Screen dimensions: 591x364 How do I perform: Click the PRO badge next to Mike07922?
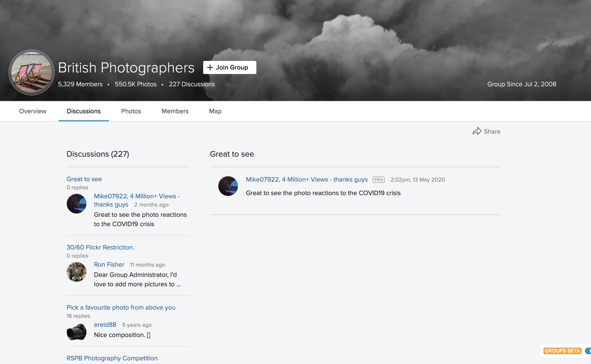pyautogui.click(x=378, y=180)
